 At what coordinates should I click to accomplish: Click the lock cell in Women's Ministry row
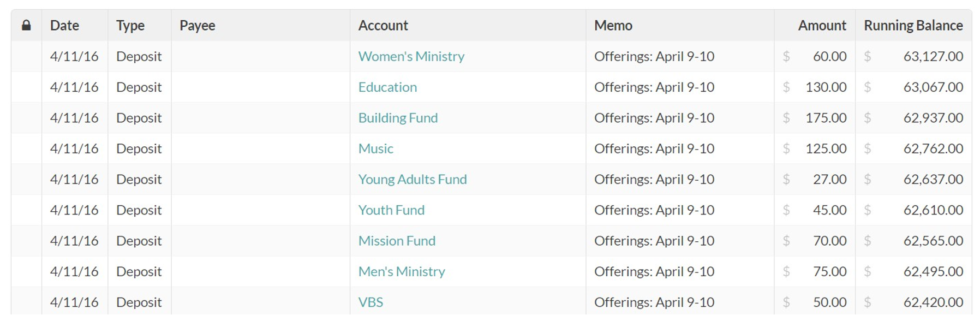pyautogui.click(x=26, y=56)
